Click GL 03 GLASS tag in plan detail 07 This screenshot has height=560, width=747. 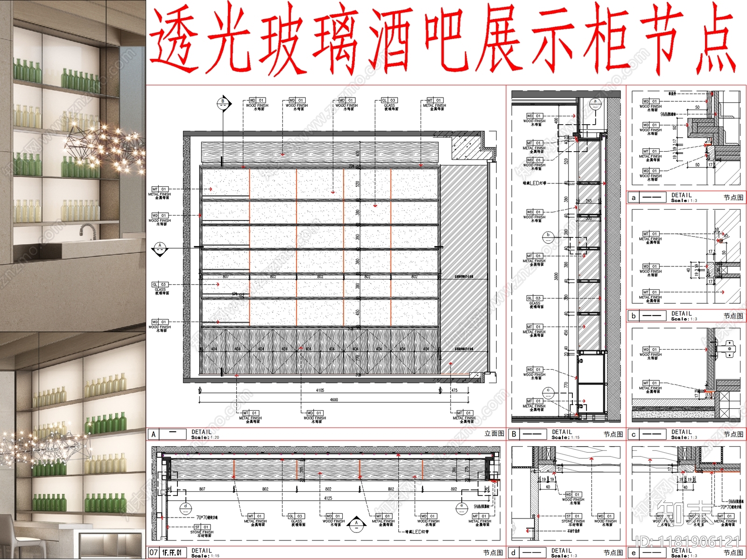296,520
